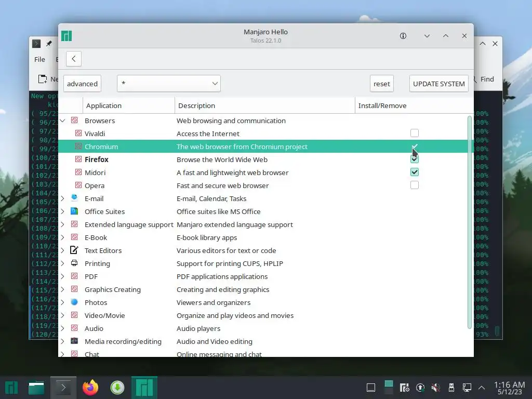Click the Opera row icon
The image size is (532, 399).
pos(78,185)
